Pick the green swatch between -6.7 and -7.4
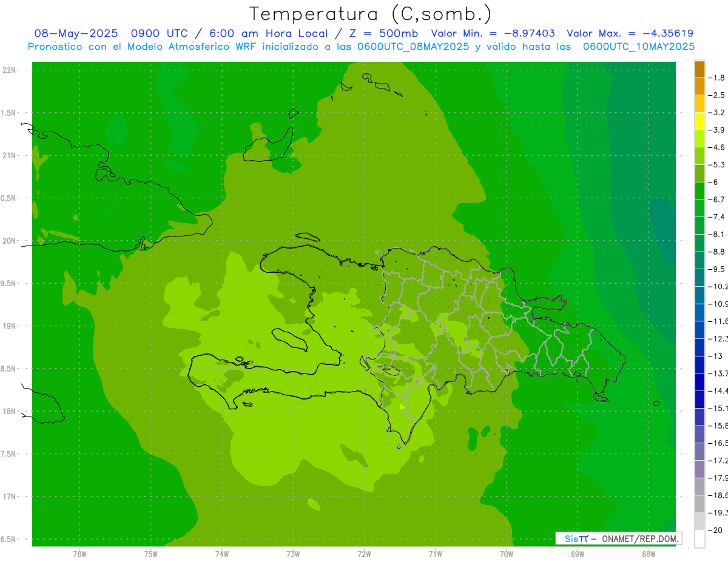Image resolution: width=728 pixels, height=562 pixels. click(x=699, y=209)
